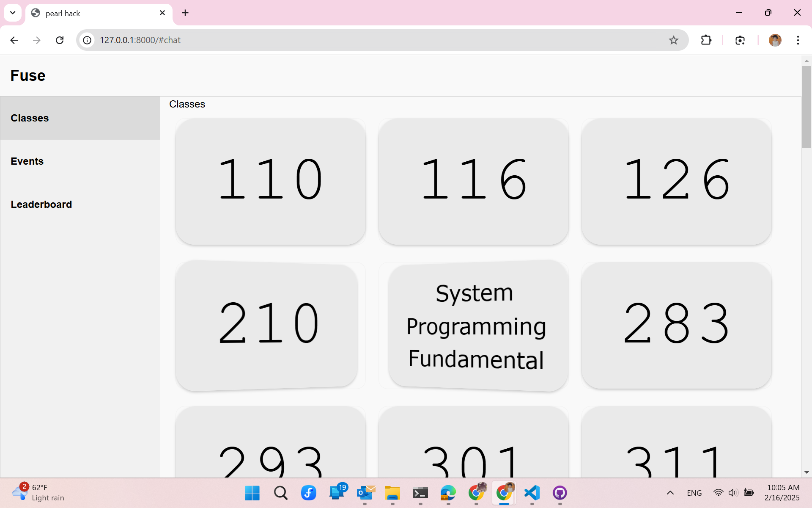Open Visual Studio Code from the taskbar
This screenshot has height=508, width=812.
pos(532,493)
